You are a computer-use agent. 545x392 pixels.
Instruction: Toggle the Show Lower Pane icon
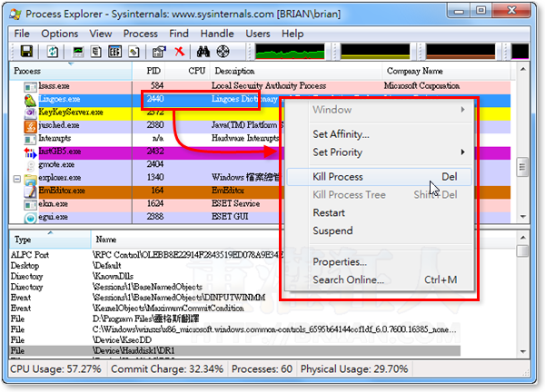pos(115,52)
